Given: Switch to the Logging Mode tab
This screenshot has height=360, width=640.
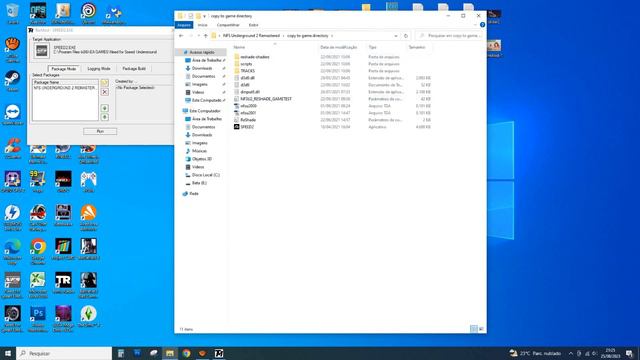Looking at the screenshot, I should (x=99, y=69).
